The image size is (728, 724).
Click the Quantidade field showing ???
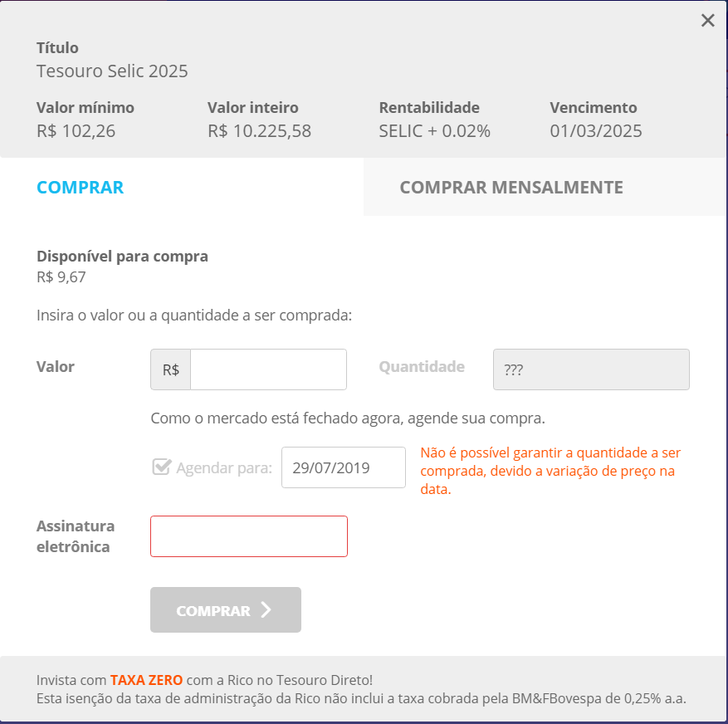click(x=591, y=369)
